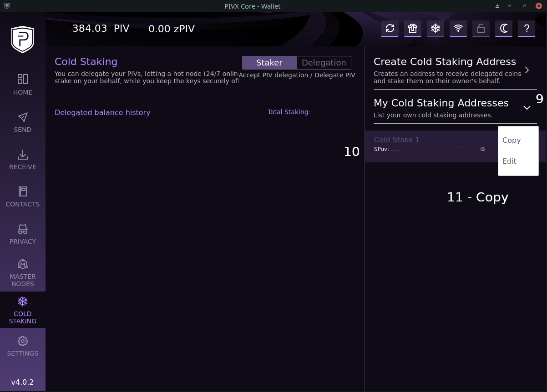Close the PIVX Core window
This screenshot has width=547, height=392.
point(538,6)
